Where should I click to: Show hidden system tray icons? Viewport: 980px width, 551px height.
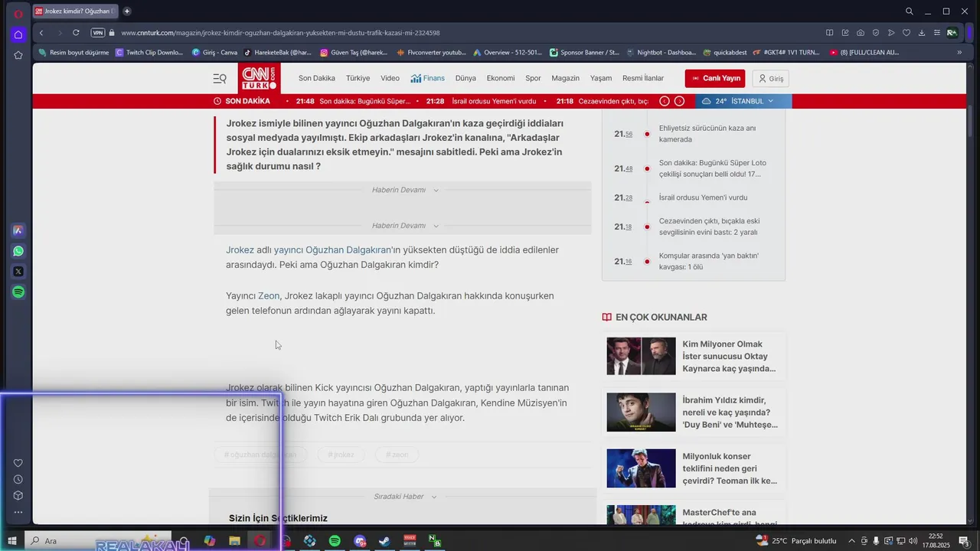click(x=851, y=541)
